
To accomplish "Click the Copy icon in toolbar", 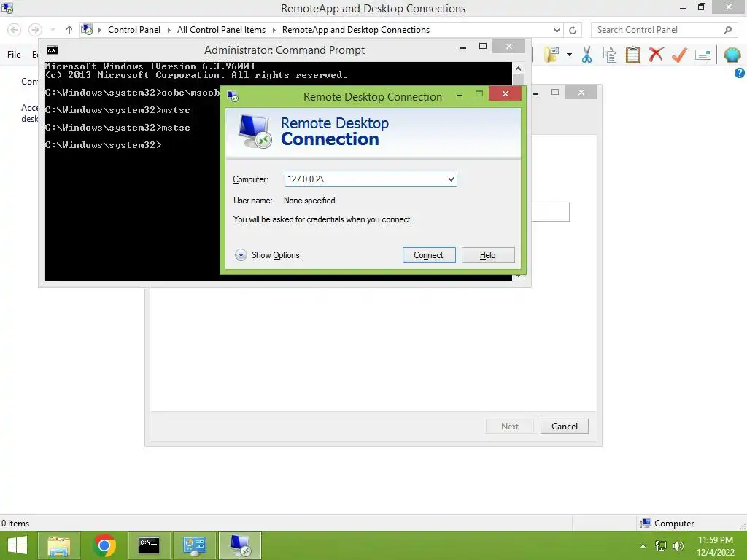I will tap(610, 55).
